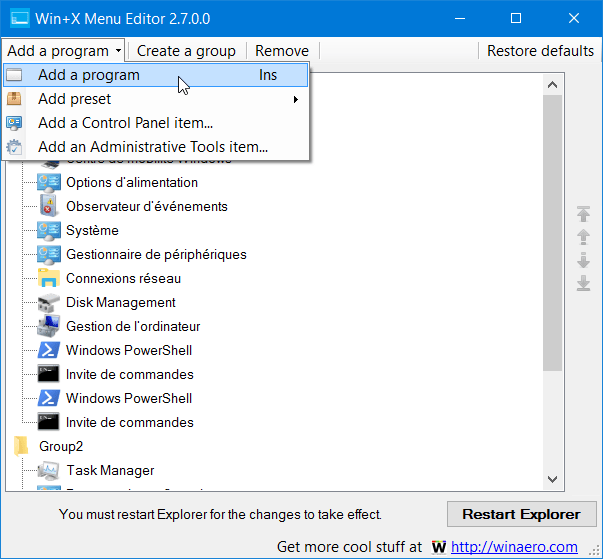
Task: Click the second Invite de commandes icon
Action: click(48, 422)
